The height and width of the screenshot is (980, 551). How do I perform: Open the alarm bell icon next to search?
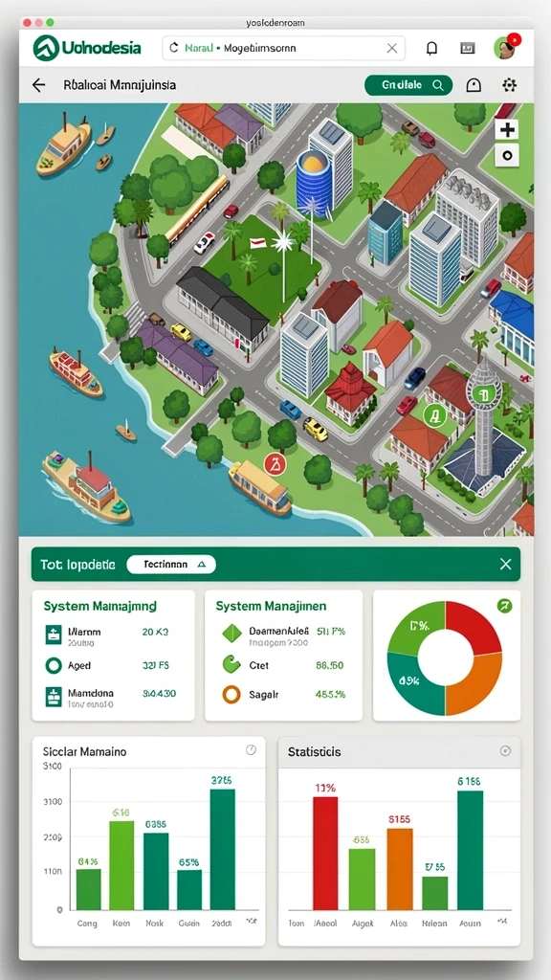coord(474,85)
